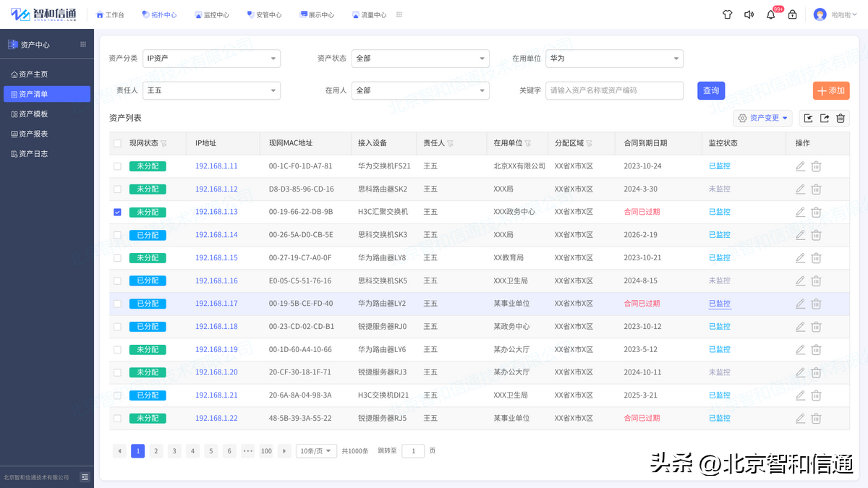
Task: Open the 责任人 dropdown showing 王五
Action: click(x=211, y=90)
